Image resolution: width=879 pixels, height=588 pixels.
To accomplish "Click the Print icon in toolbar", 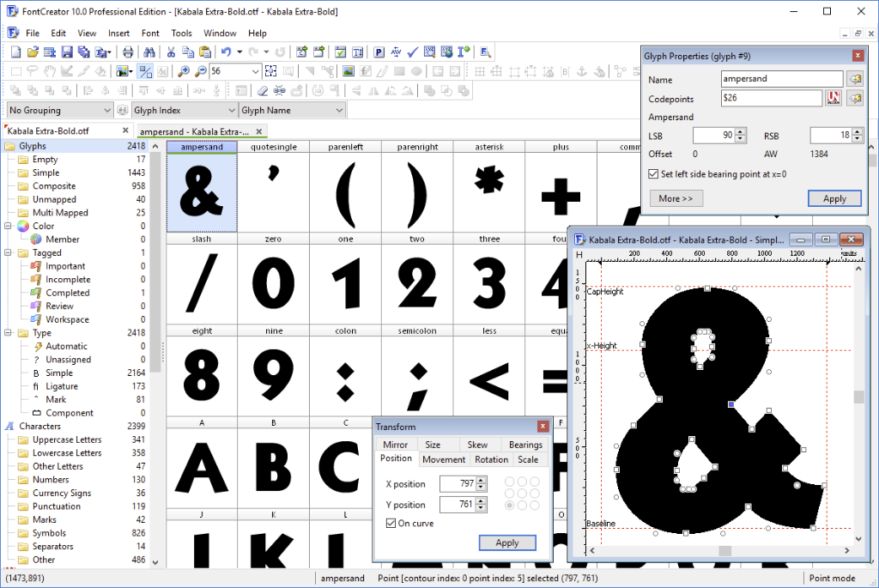I will point(128,52).
